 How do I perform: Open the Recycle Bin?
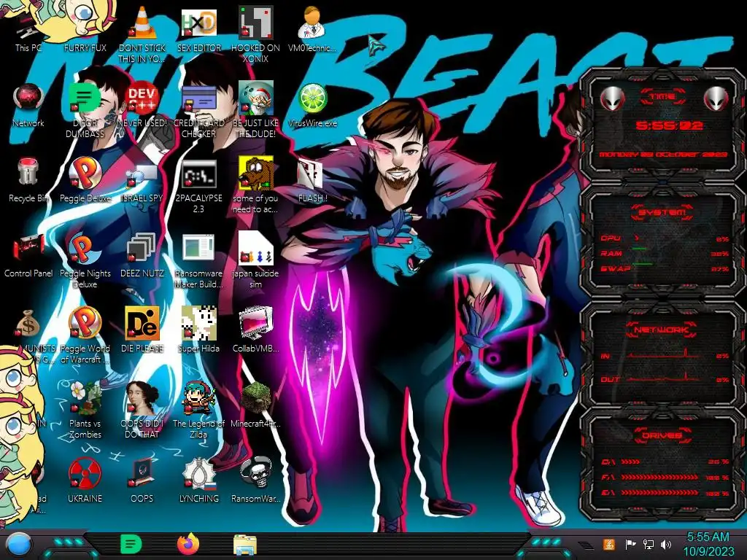click(x=28, y=180)
